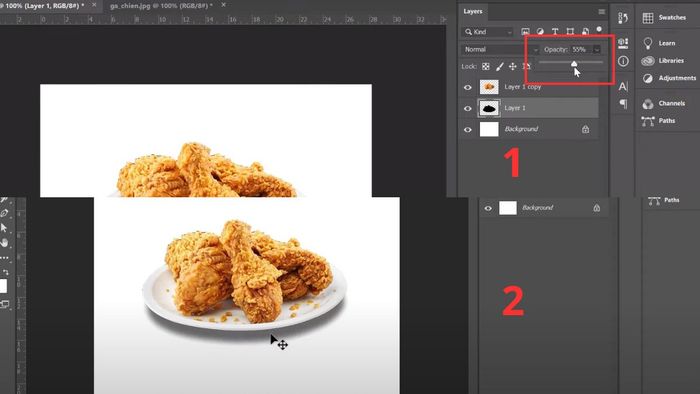700x394 pixels.
Task: Toggle the type layer filter icon
Action: click(x=555, y=32)
